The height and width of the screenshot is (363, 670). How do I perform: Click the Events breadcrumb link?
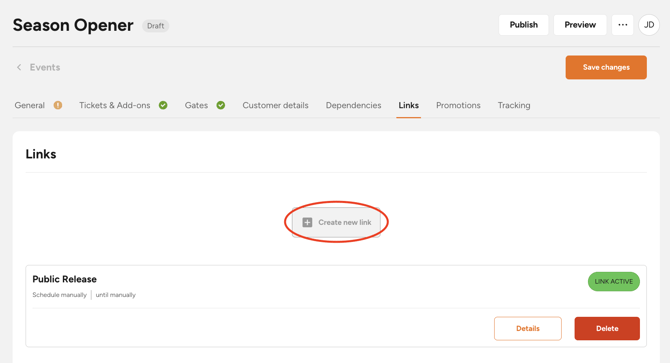[x=45, y=67]
